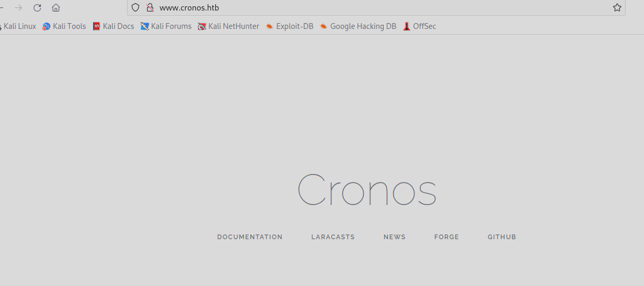Visit the LARACASTS link
Screen dimensions: 644x286
333,237
